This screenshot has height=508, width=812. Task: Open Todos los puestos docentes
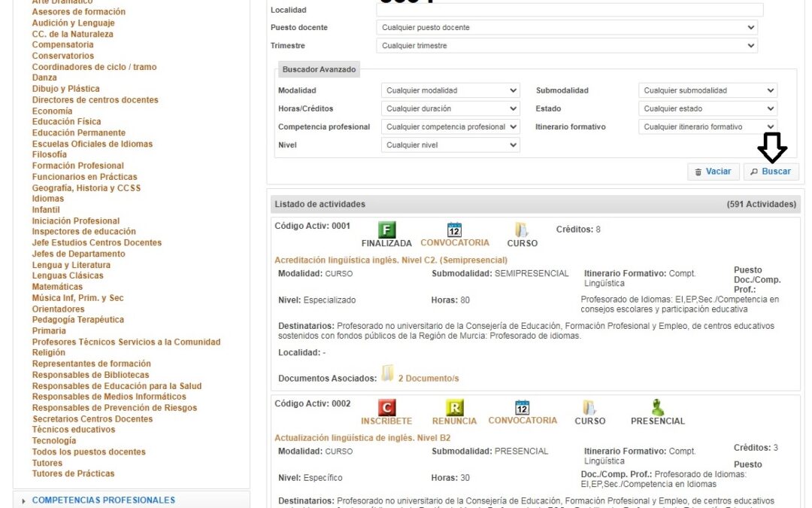(x=89, y=452)
